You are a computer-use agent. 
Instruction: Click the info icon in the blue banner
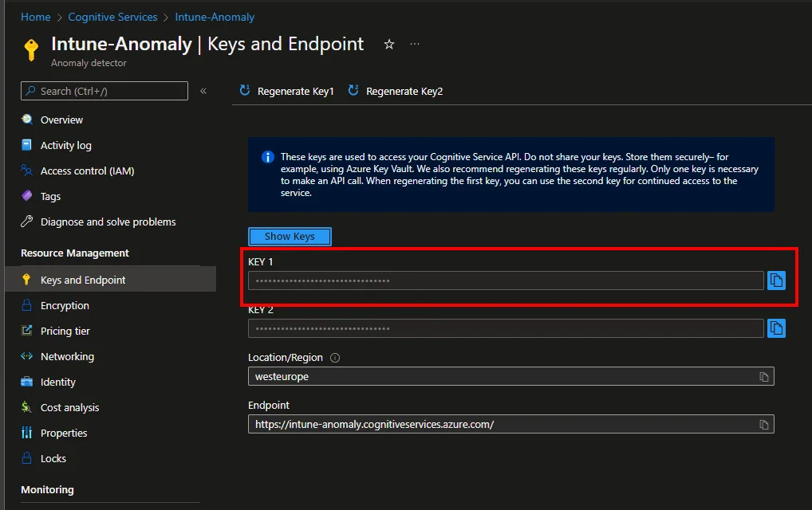click(x=268, y=157)
